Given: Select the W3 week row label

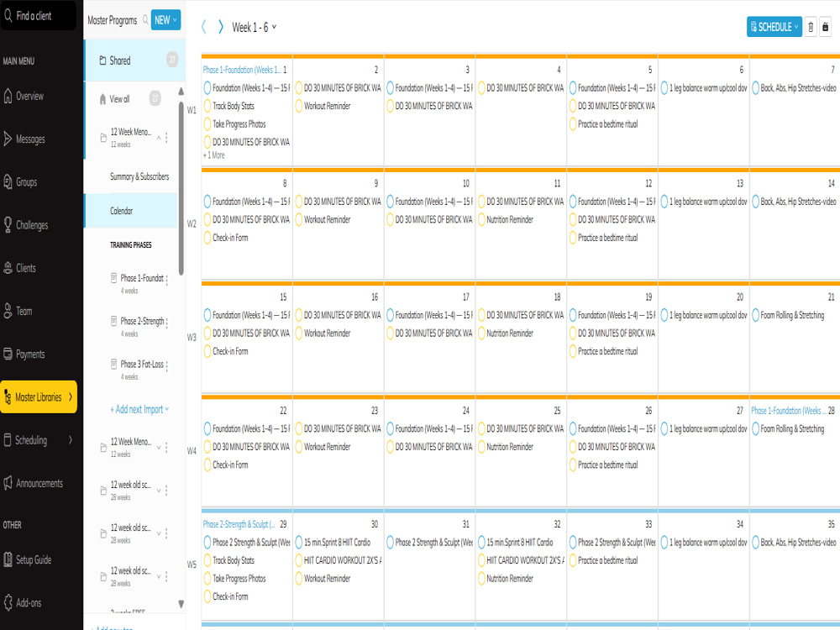Looking at the screenshot, I should click(x=192, y=337).
